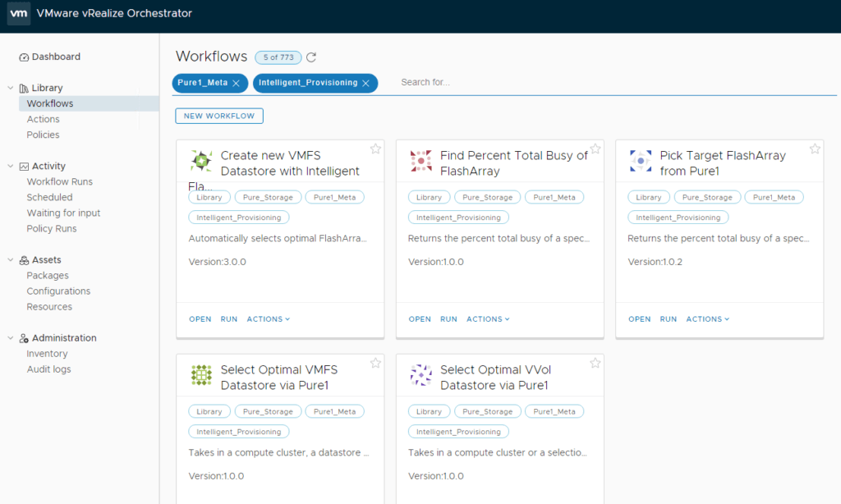Click the Search for... input field
Viewport: 841px width, 504px height.
tap(617, 83)
